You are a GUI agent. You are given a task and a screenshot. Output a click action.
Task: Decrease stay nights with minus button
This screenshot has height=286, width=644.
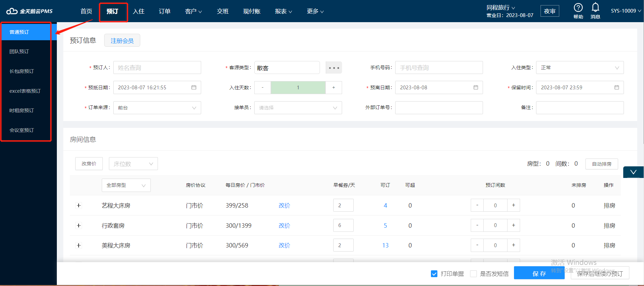coord(262,88)
